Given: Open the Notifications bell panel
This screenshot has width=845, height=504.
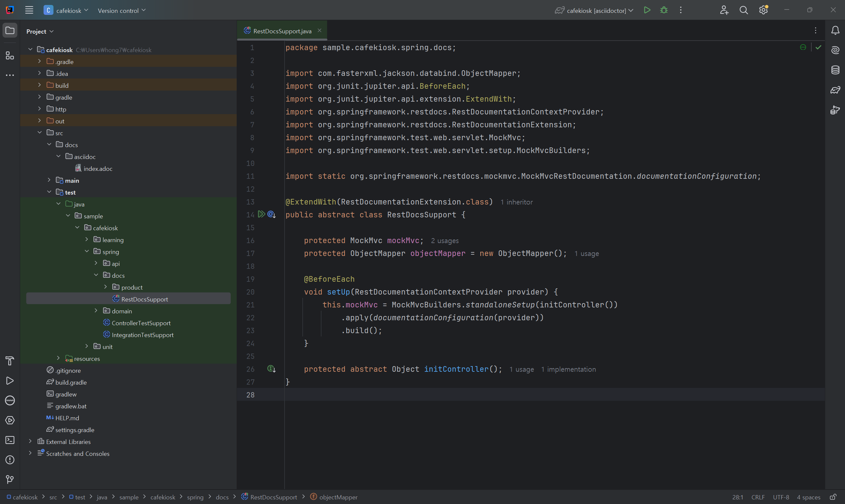Looking at the screenshot, I should coord(835,31).
